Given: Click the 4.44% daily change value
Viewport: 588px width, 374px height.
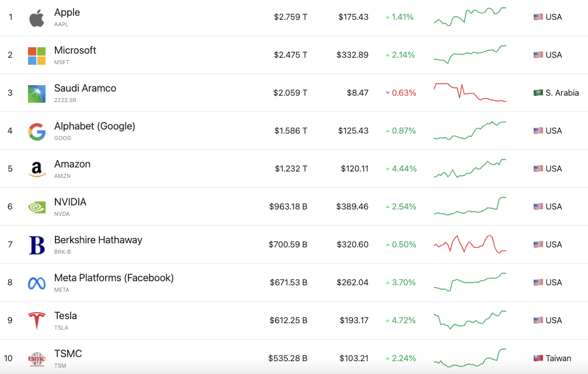Looking at the screenshot, I should 404,169.
